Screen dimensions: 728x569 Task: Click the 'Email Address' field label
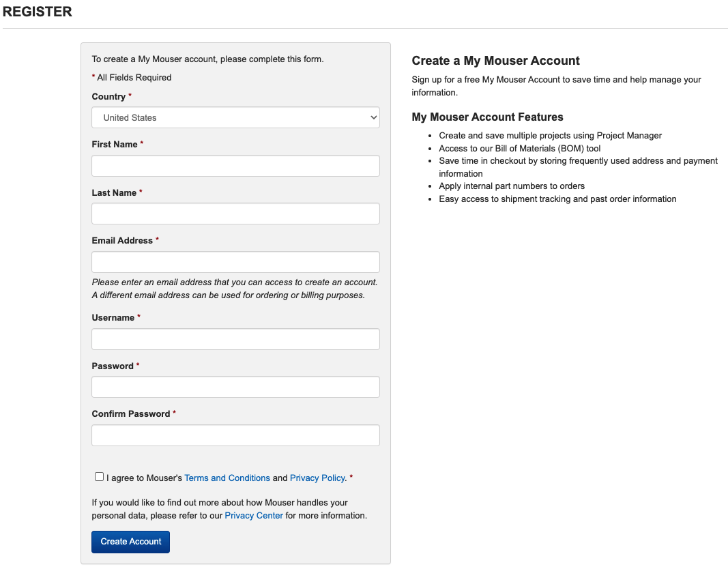[122, 240]
